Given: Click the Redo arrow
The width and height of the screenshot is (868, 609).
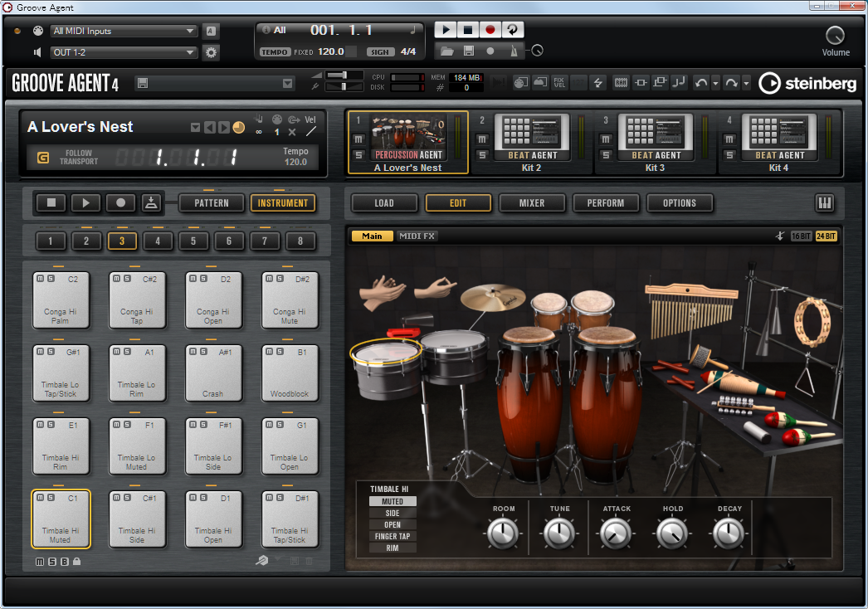Looking at the screenshot, I should 731,83.
